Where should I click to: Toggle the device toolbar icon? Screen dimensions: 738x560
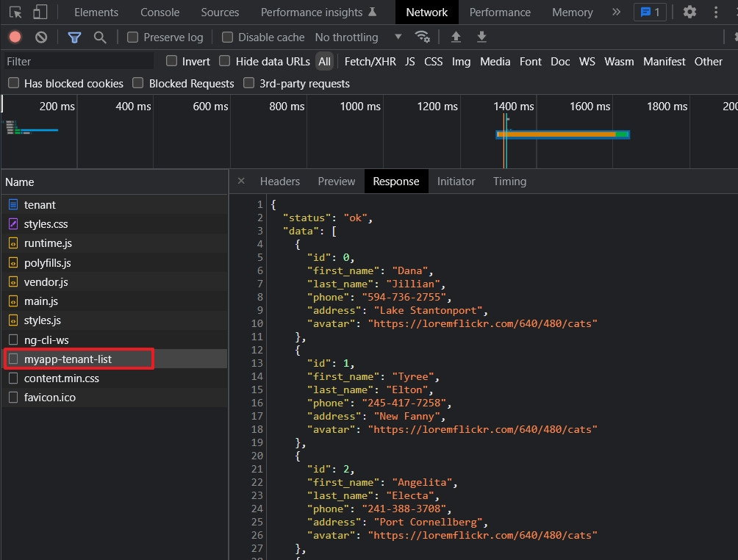click(40, 12)
